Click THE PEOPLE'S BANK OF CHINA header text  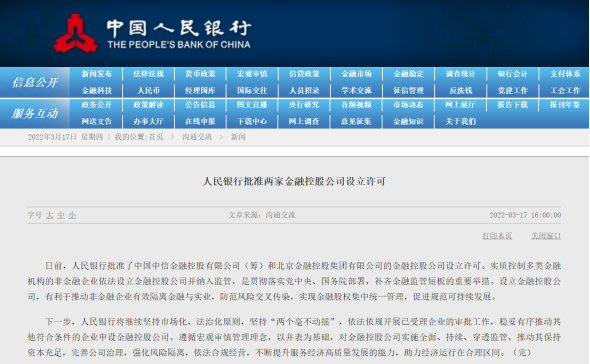pos(179,44)
